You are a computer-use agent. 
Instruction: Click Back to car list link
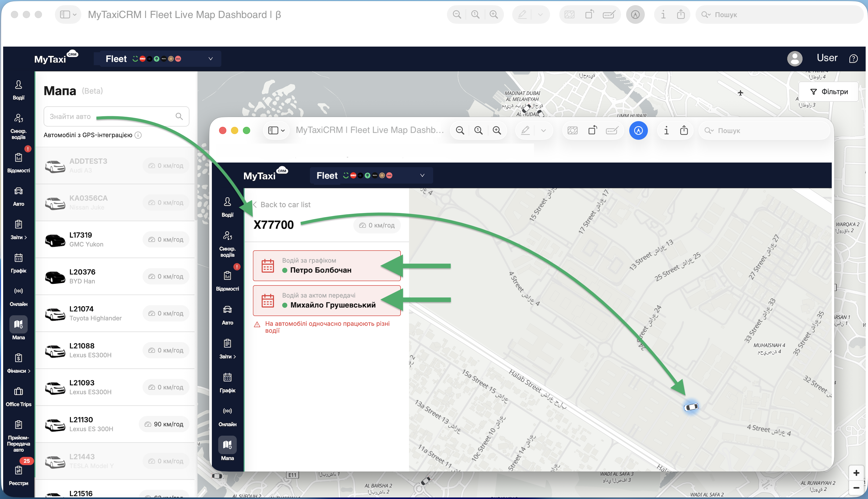click(282, 205)
